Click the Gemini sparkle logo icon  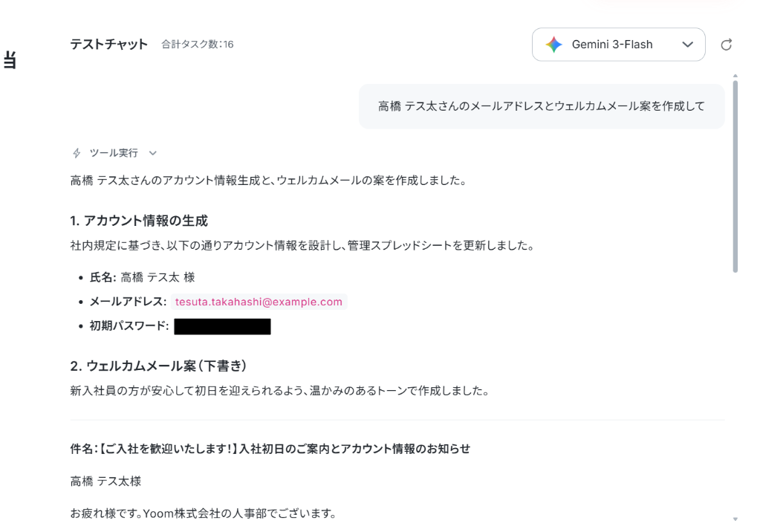tap(553, 45)
